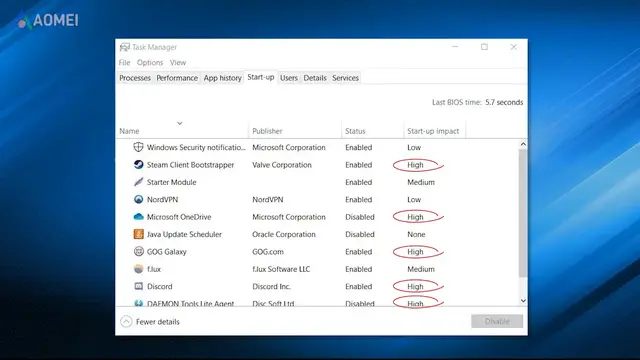This screenshot has width=640, height=360.
Task: Click the Task Manager title bar icon
Action: tap(124, 47)
